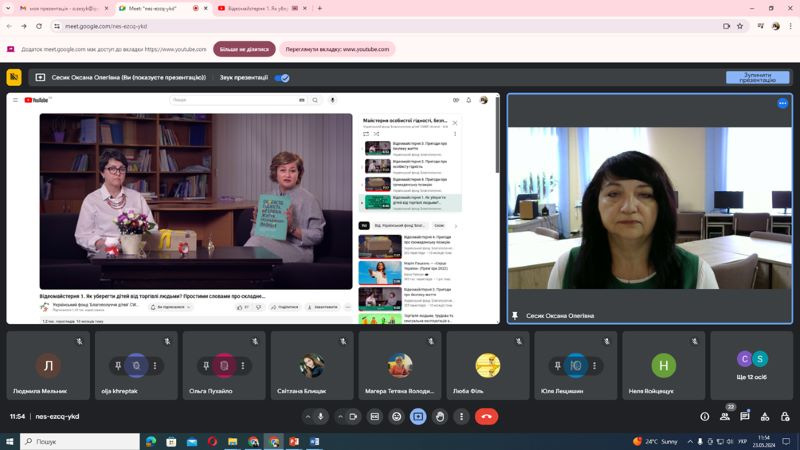Image resolution: width=800 pixels, height=450 pixels.
Task: Click the address bar URL field
Action: [388, 26]
